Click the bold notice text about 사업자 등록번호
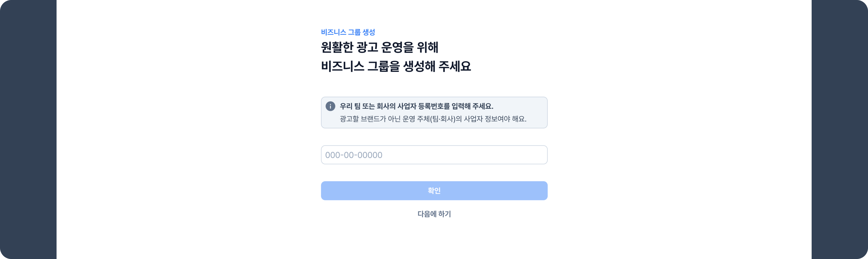The width and height of the screenshot is (868, 259). pyautogui.click(x=416, y=106)
